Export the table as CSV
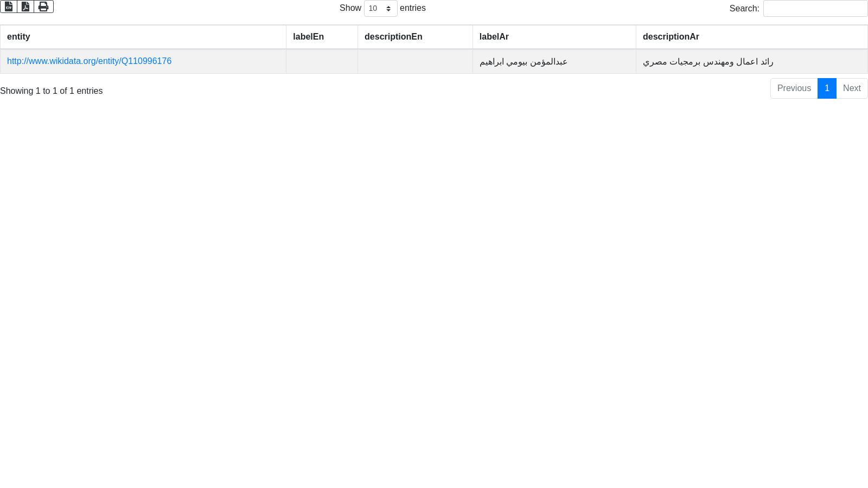Screen dimensions: 868x488 [x=9, y=7]
